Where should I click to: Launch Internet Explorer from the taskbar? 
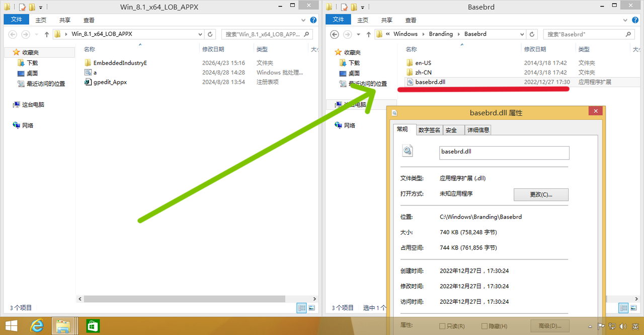pos(37,326)
